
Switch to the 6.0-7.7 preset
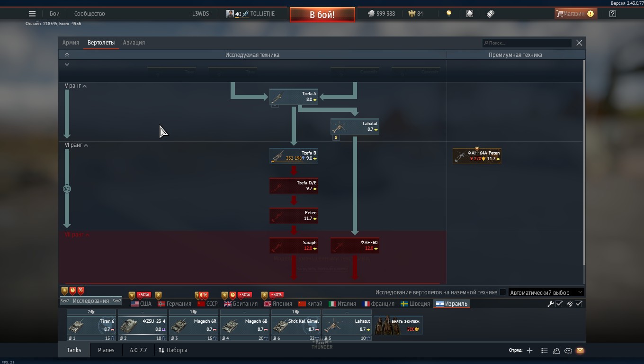pos(139,350)
